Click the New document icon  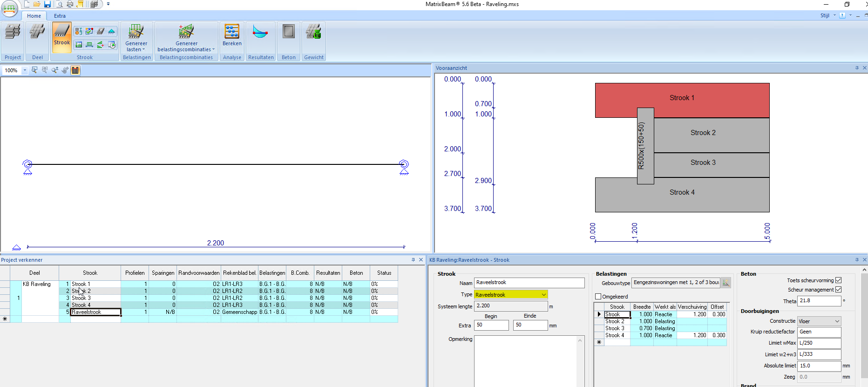[x=27, y=4]
